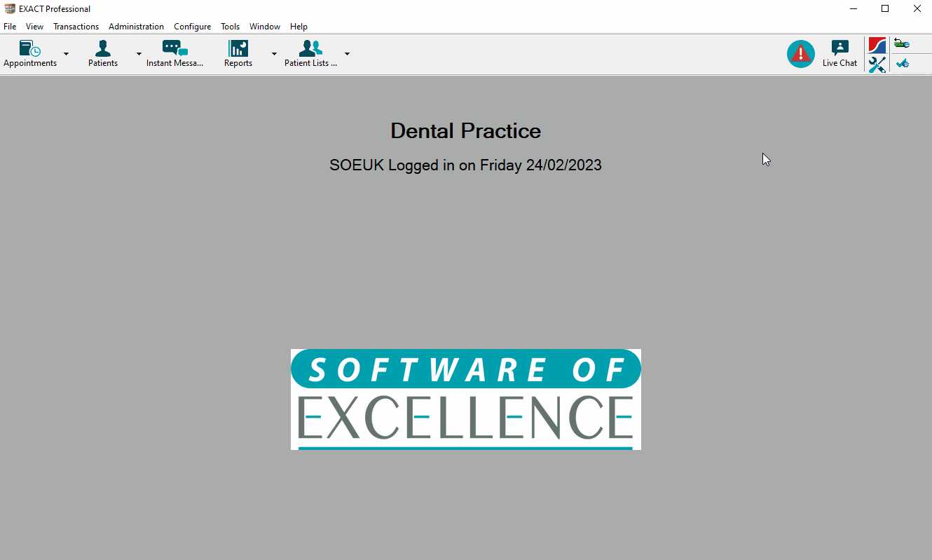Open the Appointments book icon
The width and height of the screenshot is (932, 560).
[x=29, y=49]
